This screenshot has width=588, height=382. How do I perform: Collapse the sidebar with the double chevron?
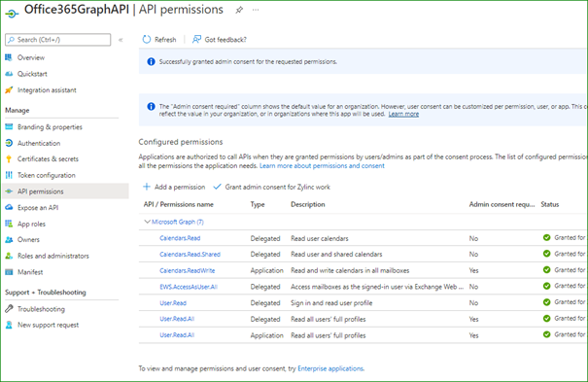(x=121, y=40)
